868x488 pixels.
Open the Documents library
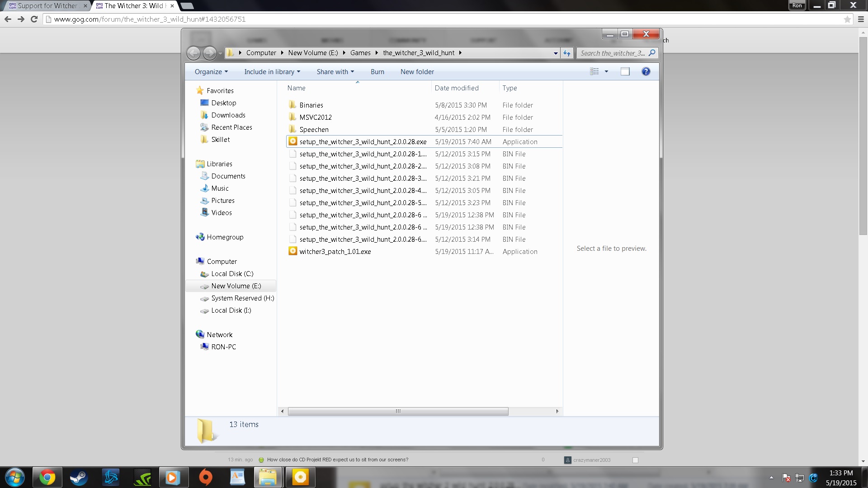tap(228, 176)
